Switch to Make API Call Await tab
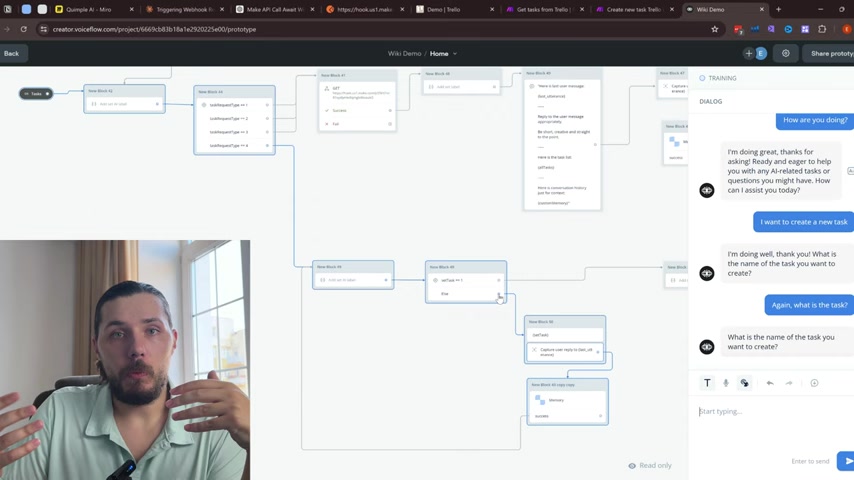 point(274,9)
